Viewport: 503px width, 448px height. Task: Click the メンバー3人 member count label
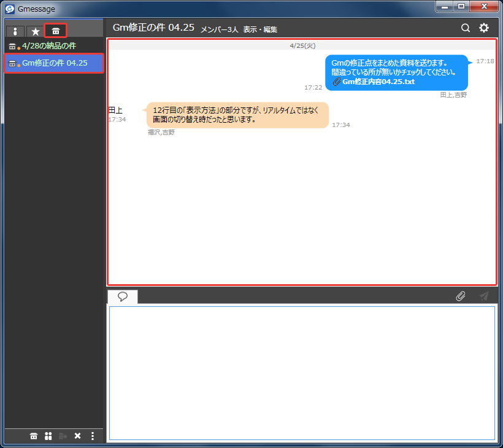(x=220, y=29)
